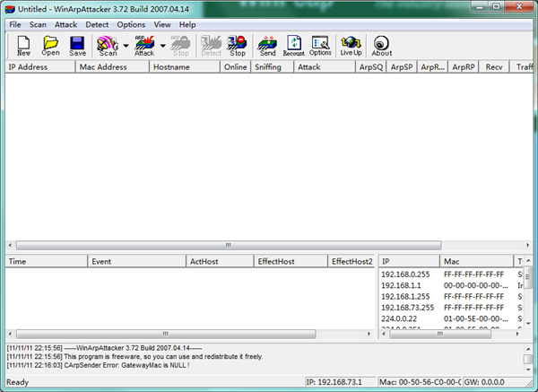Open the Attack menu
Viewport: 538px width, 392px height.
coord(65,25)
